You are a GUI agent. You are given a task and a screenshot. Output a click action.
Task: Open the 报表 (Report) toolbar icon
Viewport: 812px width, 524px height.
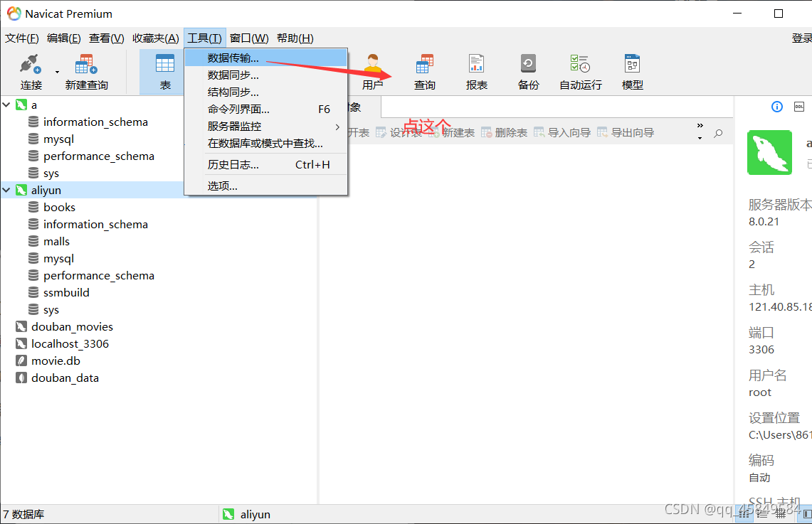pyautogui.click(x=476, y=72)
